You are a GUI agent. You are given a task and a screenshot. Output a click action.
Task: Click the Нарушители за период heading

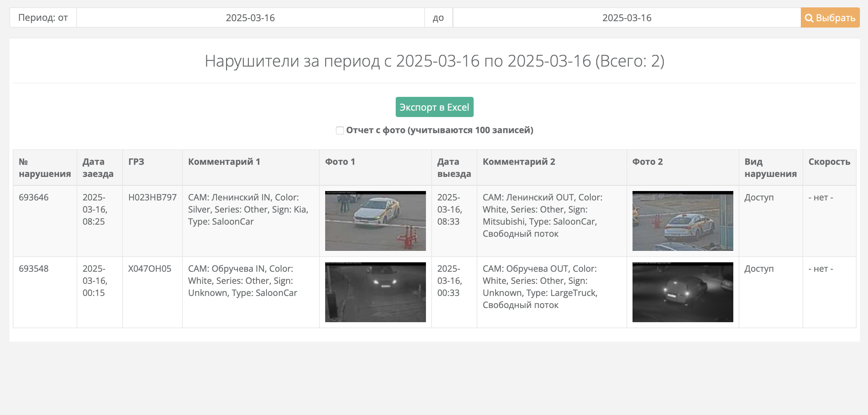pyautogui.click(x=434, y=61)
